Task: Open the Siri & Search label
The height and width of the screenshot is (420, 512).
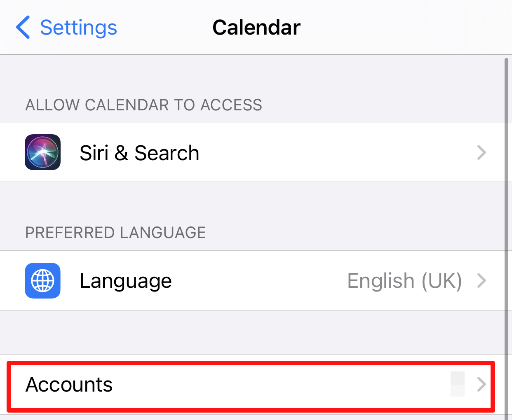Action: 139,153
